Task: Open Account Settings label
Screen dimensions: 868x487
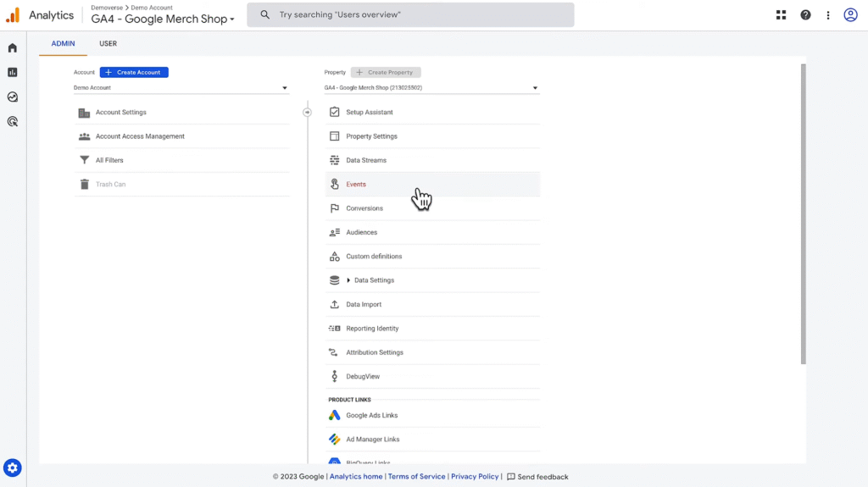Action: tap(120, 113)
